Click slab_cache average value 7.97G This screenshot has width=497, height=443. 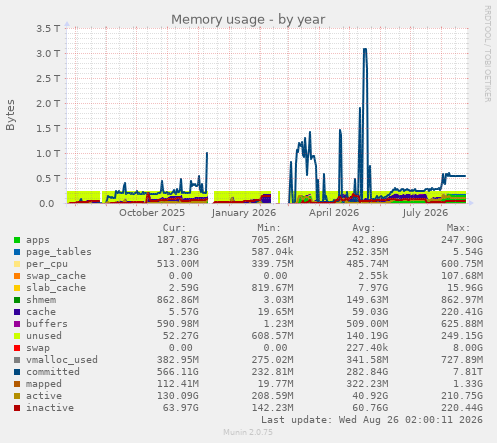[x=373, y=288]
